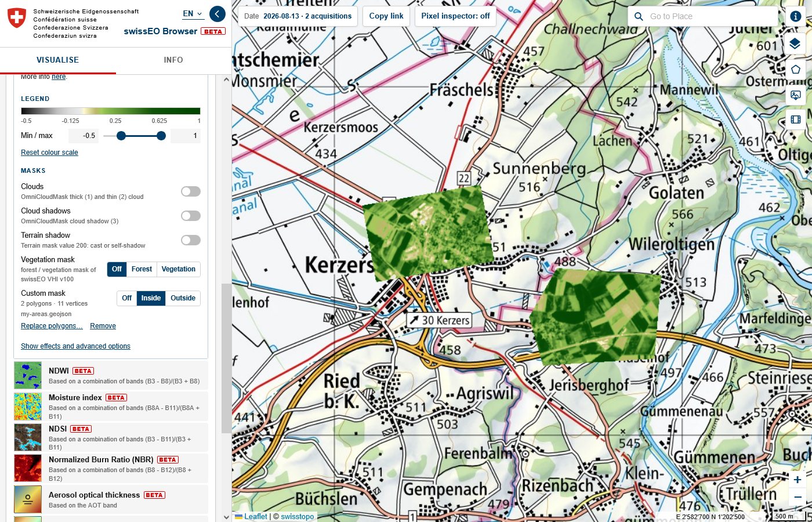Screen dimensions: 812x522
Task: Switch to the INFO tab
Action: (173, 60)
